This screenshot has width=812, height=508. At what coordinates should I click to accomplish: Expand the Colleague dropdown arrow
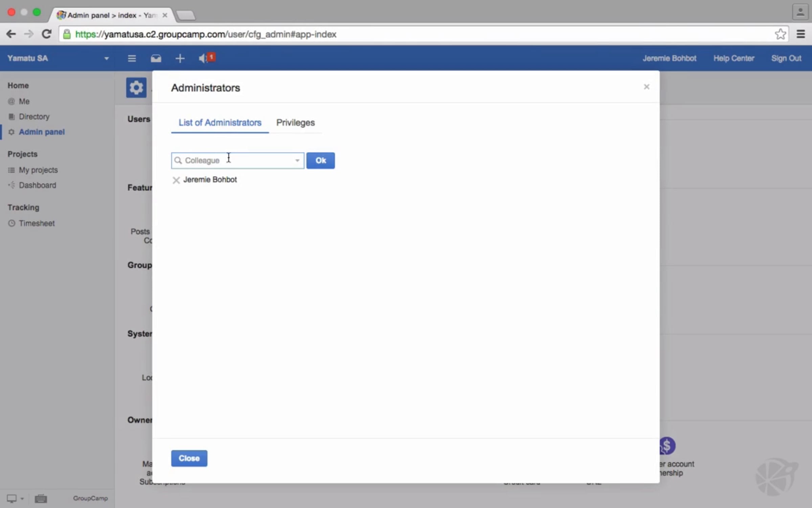coord(297,161)
